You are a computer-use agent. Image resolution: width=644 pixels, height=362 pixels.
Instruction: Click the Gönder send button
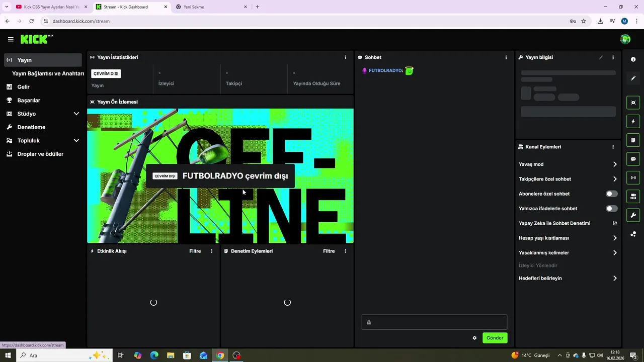pyautogui.click(x=495, y=338)
